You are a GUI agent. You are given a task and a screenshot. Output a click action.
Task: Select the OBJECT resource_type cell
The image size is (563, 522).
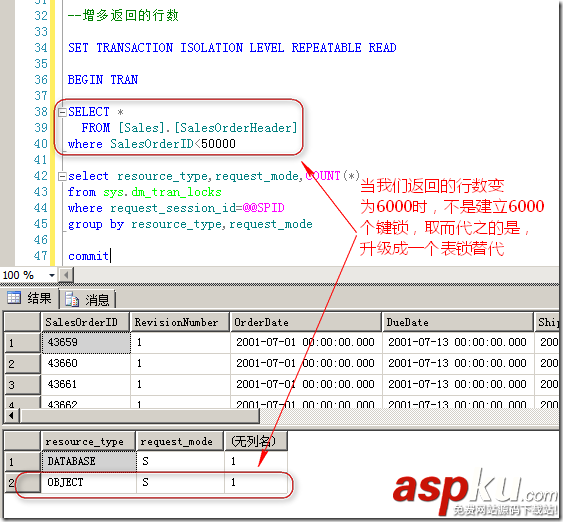coord(89,482)
